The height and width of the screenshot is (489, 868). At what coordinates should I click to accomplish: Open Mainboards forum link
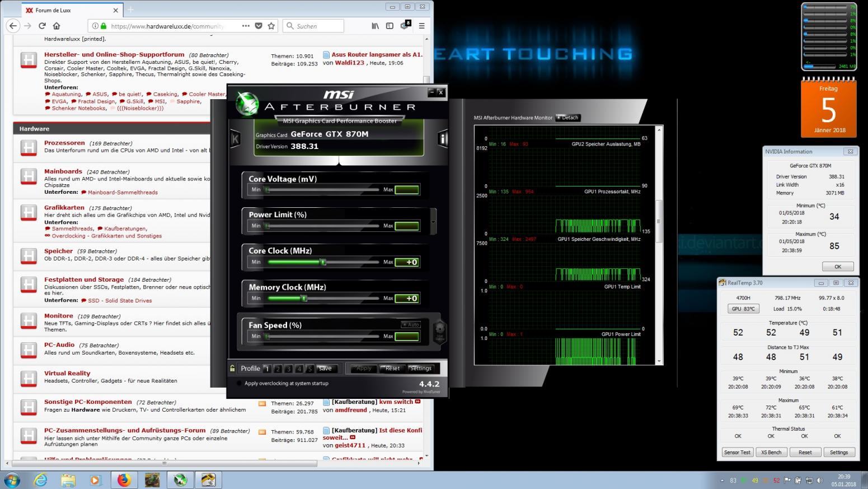63,171
